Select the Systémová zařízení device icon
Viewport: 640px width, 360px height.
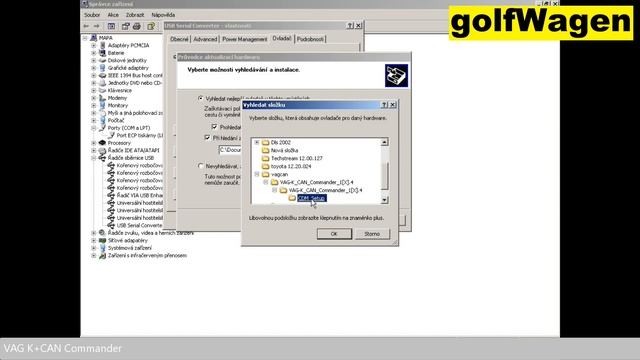click(x=102, y=248)
